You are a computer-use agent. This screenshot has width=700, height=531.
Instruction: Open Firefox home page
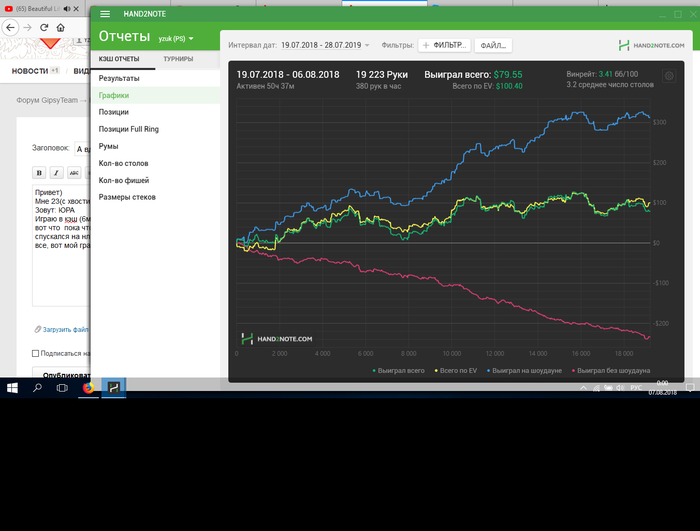click(x=60, y=28)
